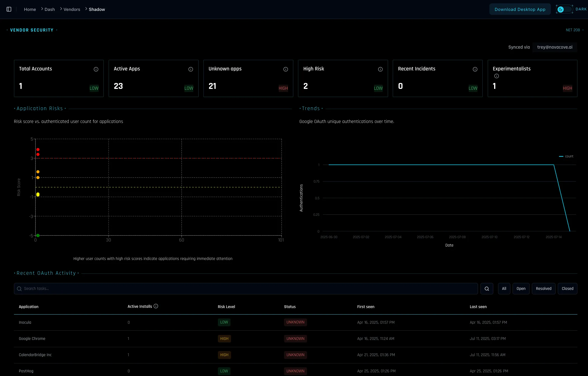View the High Risk info icon
Image resolution: width=588 pixels, height=376 pixels.
pyautogui.click(x=380, y=69)
